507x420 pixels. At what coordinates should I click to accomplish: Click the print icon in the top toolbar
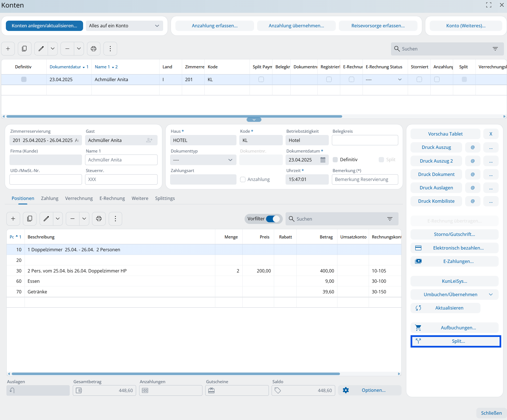pyautogui.click(x=94, y=49)
